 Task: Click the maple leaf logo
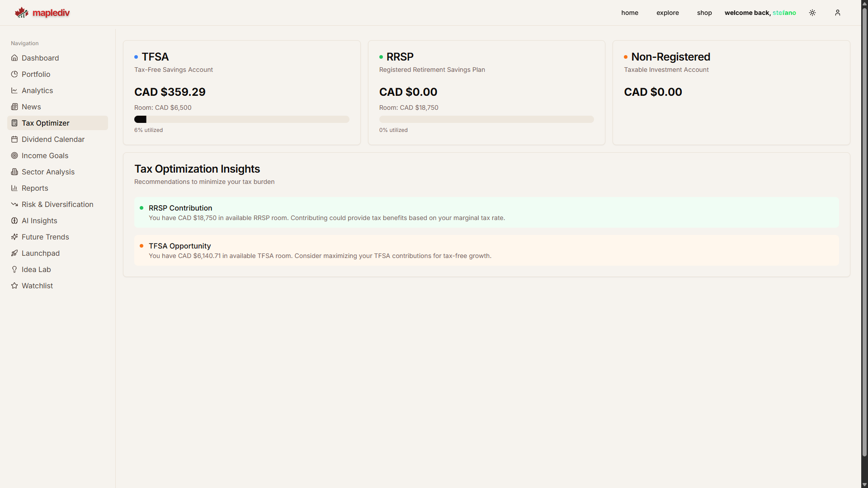pyautogui.click(x=21, y=12)
